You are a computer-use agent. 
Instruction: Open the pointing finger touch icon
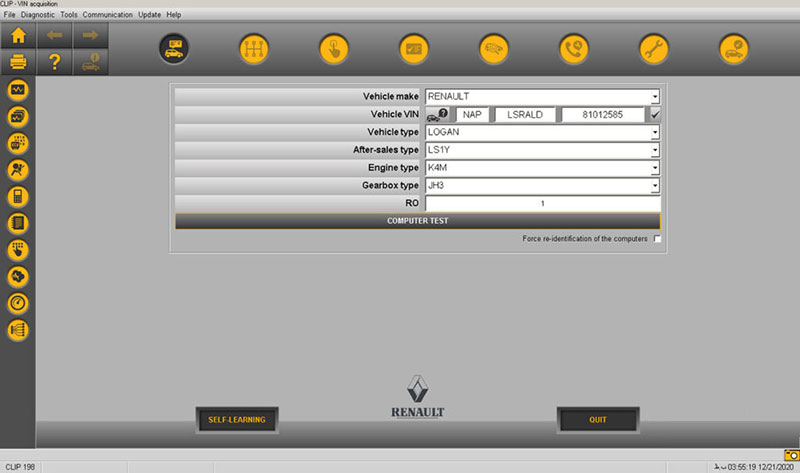[x=334, y=49]
